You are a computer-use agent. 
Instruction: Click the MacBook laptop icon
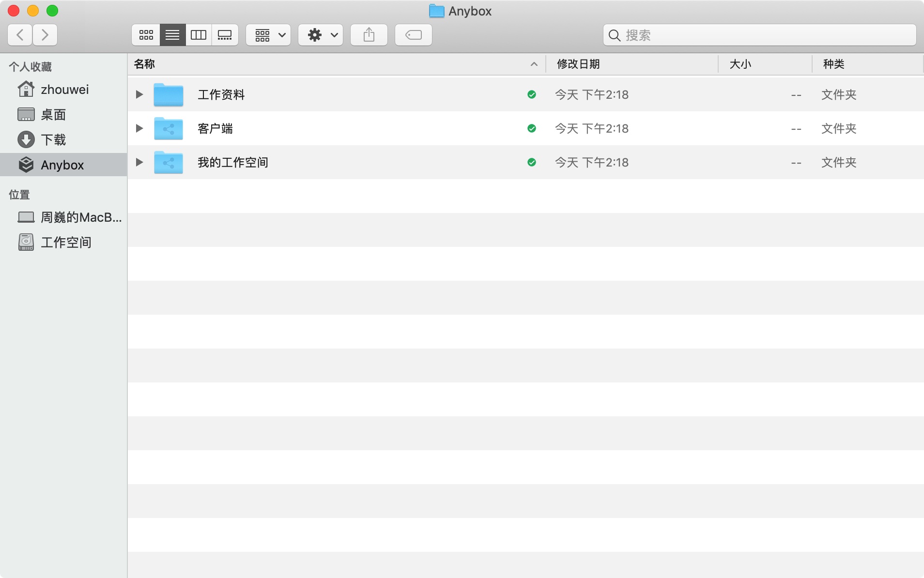pos(26,217)
